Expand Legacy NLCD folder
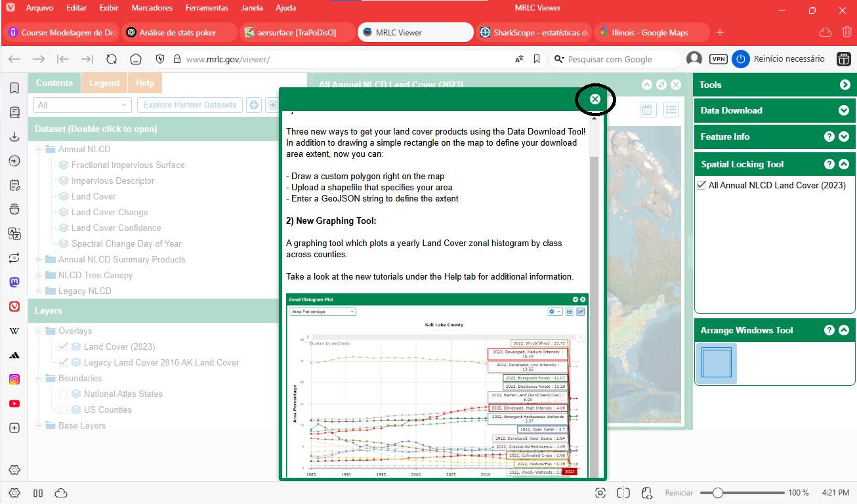 tap(39, 291)
